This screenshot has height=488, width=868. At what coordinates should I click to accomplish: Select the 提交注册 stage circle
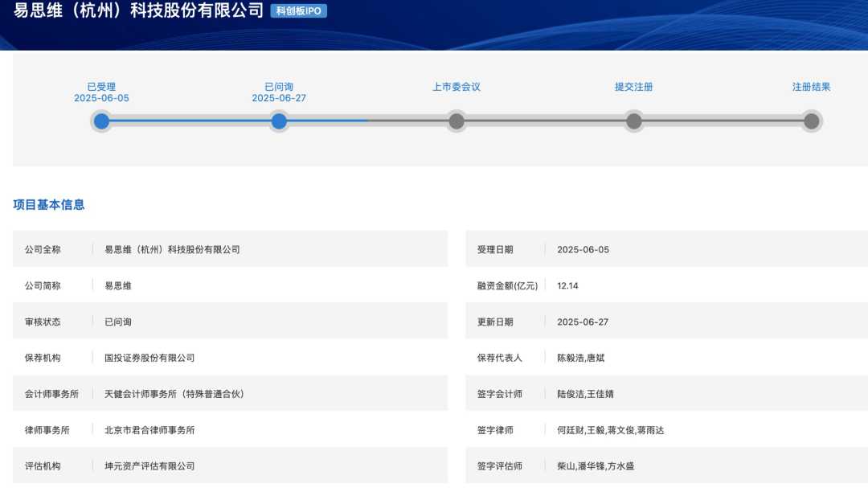(x=634, y=121)
